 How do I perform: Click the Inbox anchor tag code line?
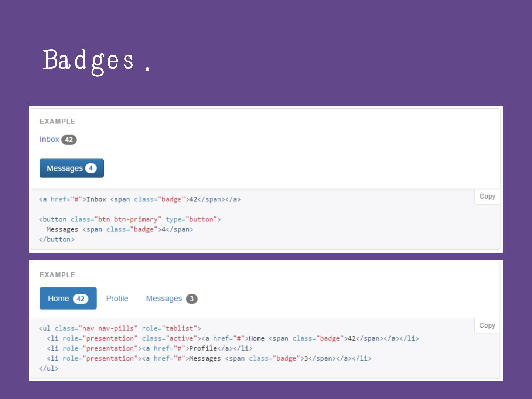click(140, 199)
